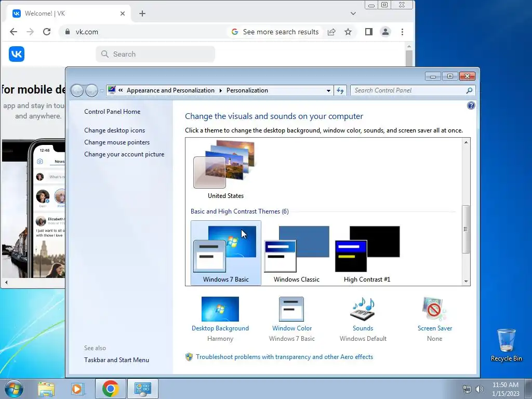532x399 pixels.
Task: Click Change desktop icons link
Action: coord(115,130)
